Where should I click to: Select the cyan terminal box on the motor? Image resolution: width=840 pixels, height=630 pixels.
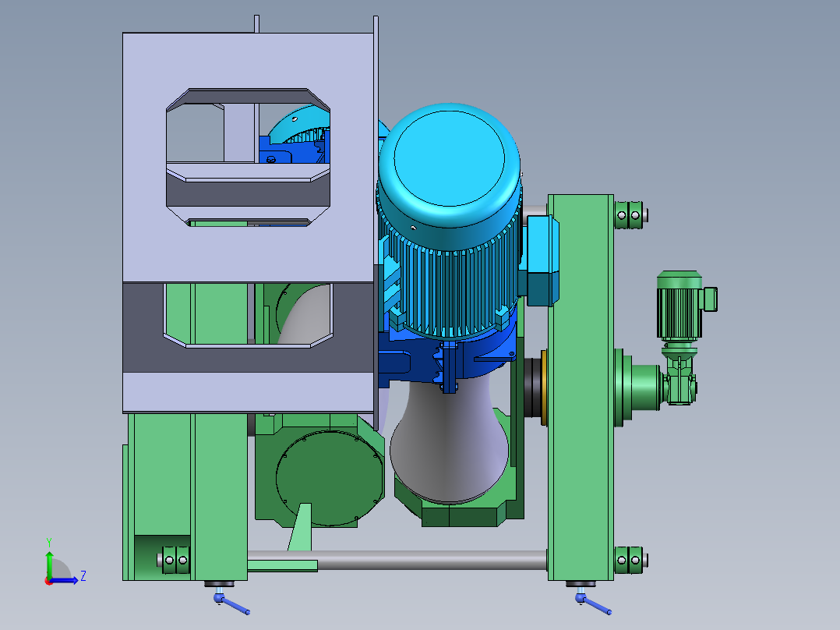click(x=542, y=260)
